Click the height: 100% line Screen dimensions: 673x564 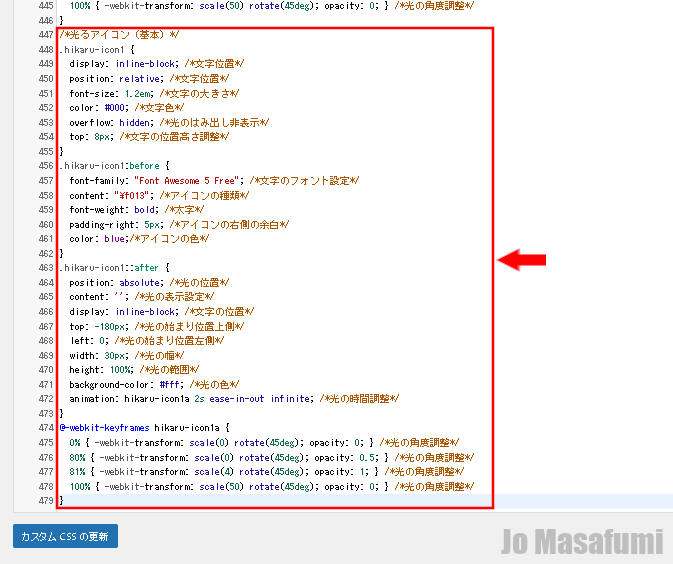(x=134, y=370)
